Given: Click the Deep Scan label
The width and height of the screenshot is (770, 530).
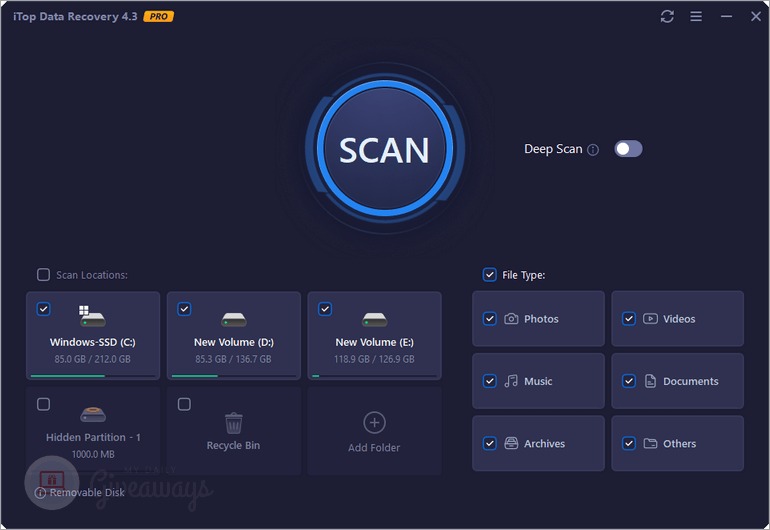Looking at the screenshot, I should click(553, 149).
